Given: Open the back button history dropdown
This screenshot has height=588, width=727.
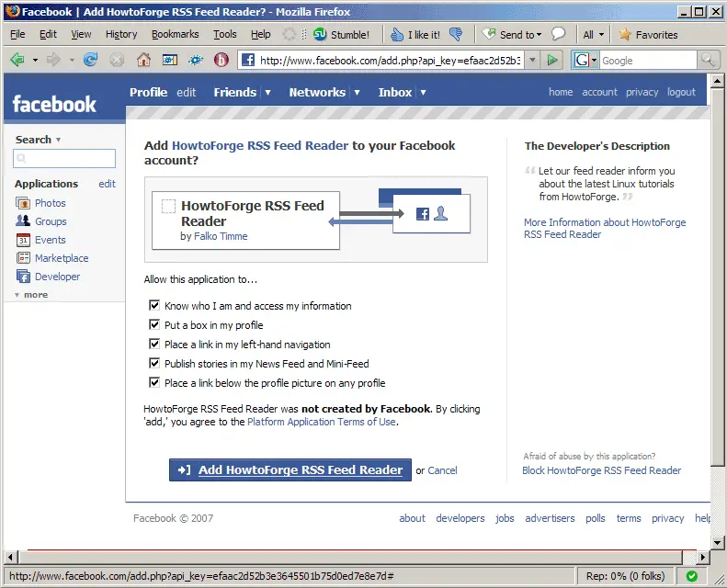Looking at the screenshot, I should pos(35,60).
